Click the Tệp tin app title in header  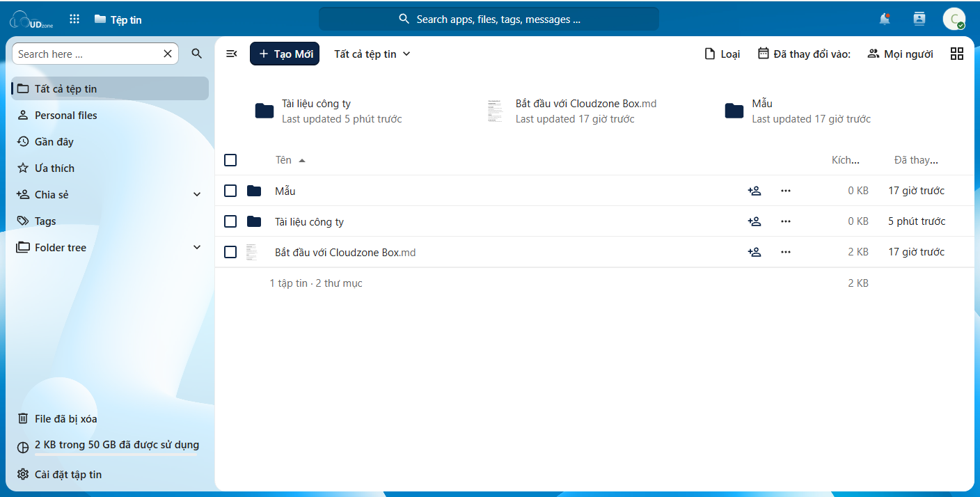(118, 19)
